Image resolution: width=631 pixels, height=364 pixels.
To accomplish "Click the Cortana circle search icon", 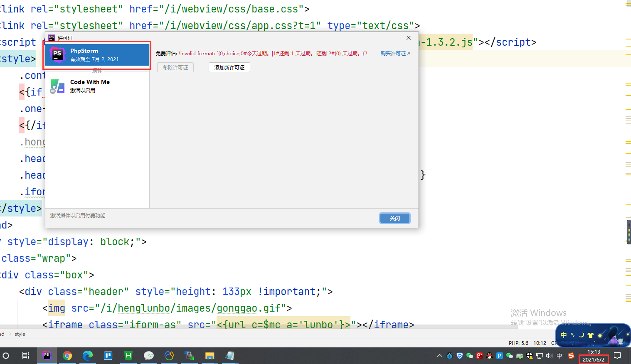I will (6, 356).
